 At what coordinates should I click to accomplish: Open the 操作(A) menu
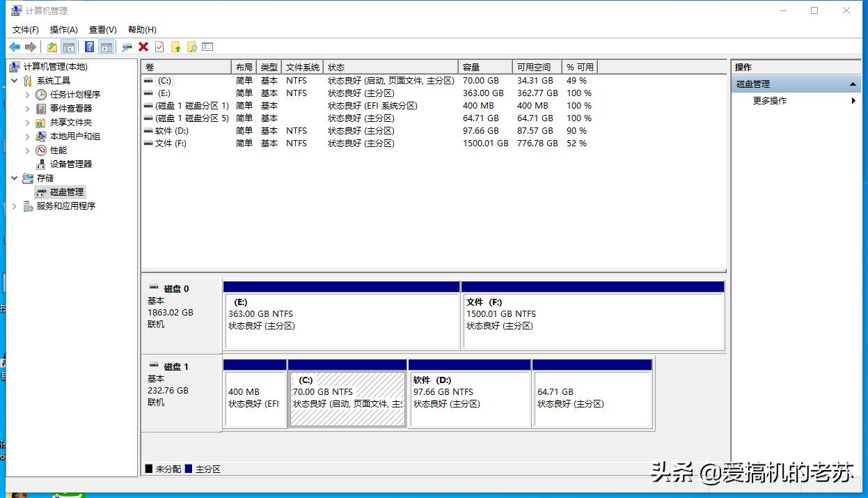click(x=63, y=30)
